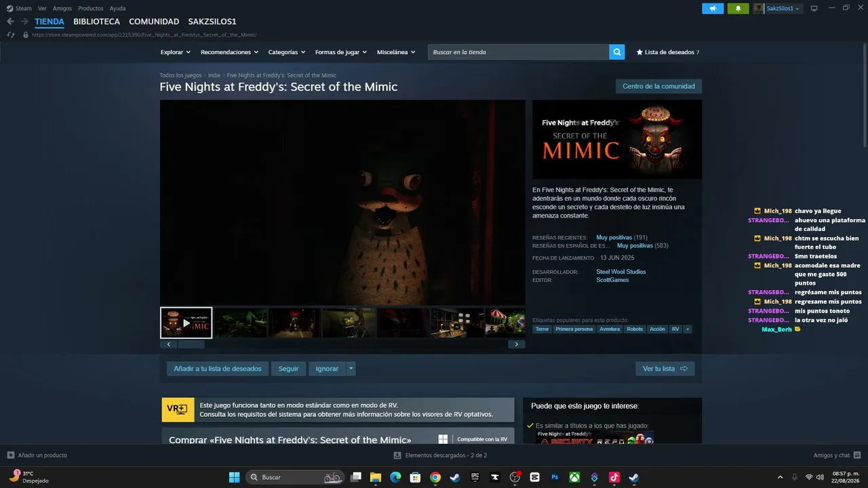This screenshot has width=868, height=488.
Task: Click the SakzSilos1 profile avatar
Action: tap(759, 8)
